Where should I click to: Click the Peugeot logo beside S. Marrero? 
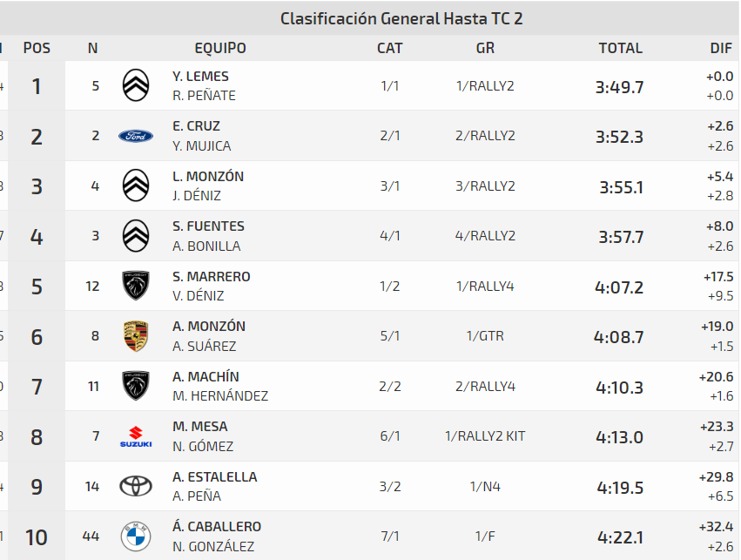click(x=135, y=286)
